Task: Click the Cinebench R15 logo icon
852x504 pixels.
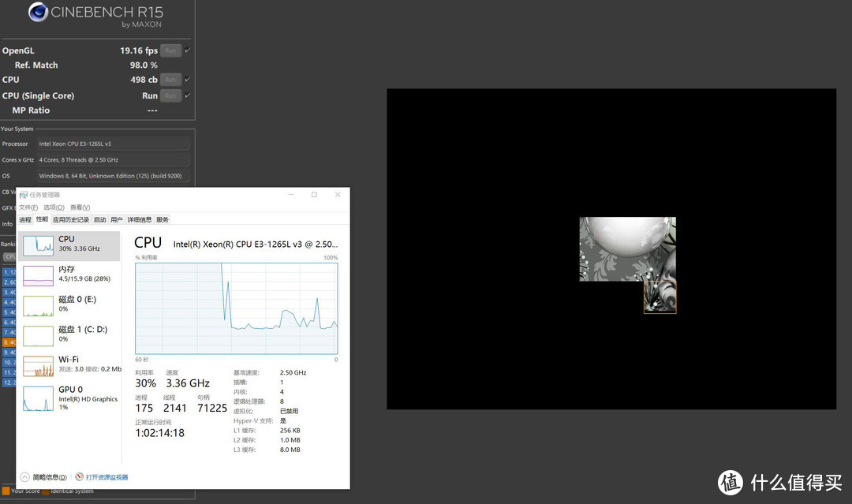Action: [37, 12]
